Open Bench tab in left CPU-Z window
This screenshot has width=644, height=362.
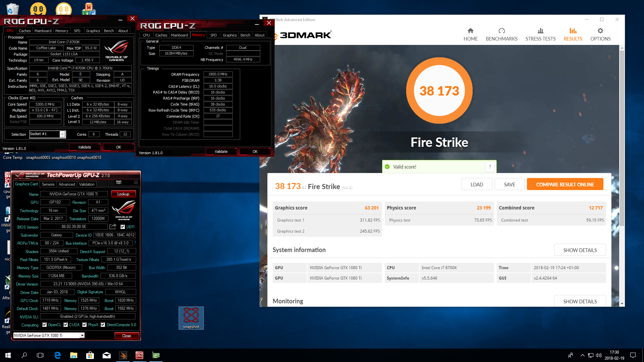pyautogui.click(x=109, y=31)
